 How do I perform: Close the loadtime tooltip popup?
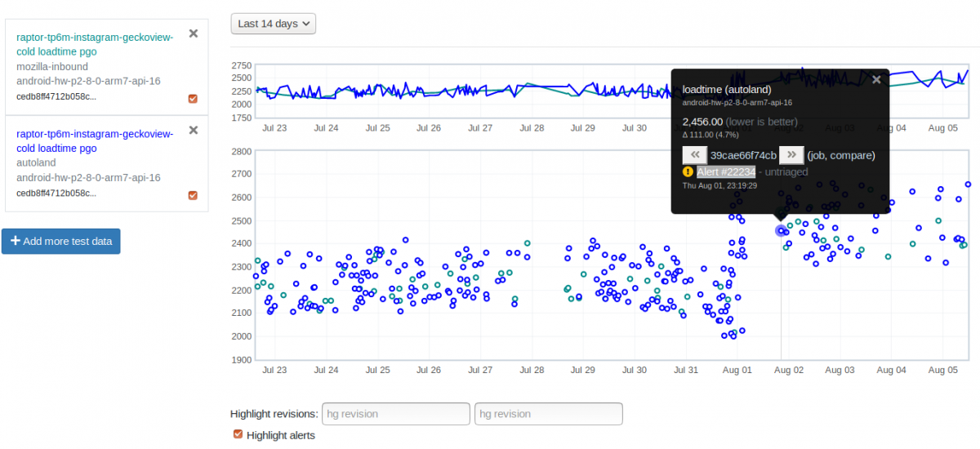[876, 79]
